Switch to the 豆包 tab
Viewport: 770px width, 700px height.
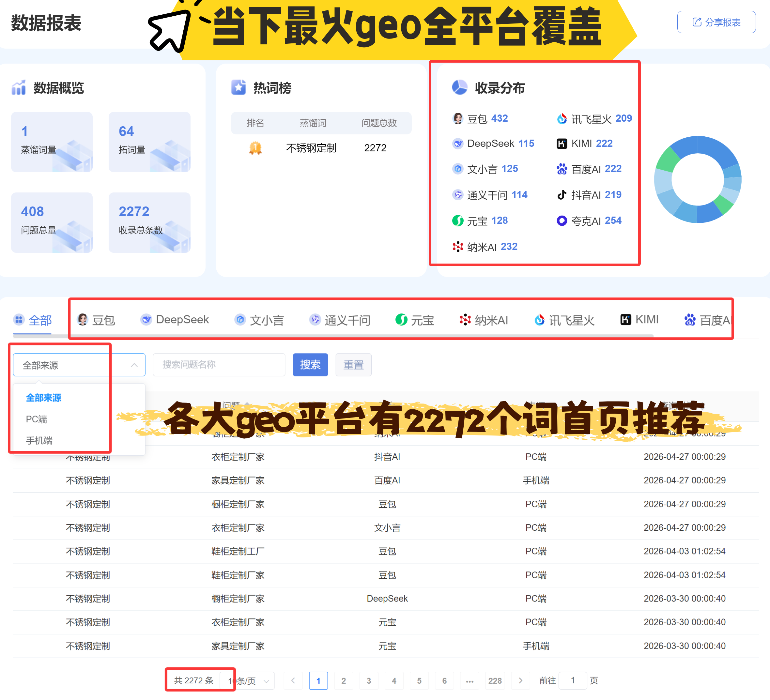[x=96, y=320]
